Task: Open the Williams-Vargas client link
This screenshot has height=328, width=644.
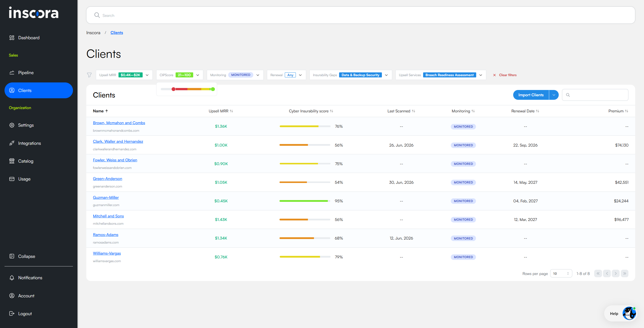Action: pyautogui.click(x=107, y=253)
